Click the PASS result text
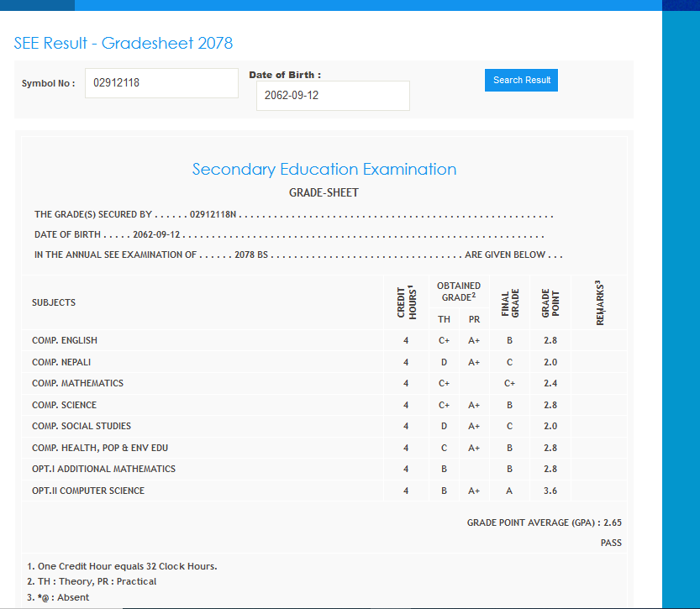700x609 pixels. [611, 543]
